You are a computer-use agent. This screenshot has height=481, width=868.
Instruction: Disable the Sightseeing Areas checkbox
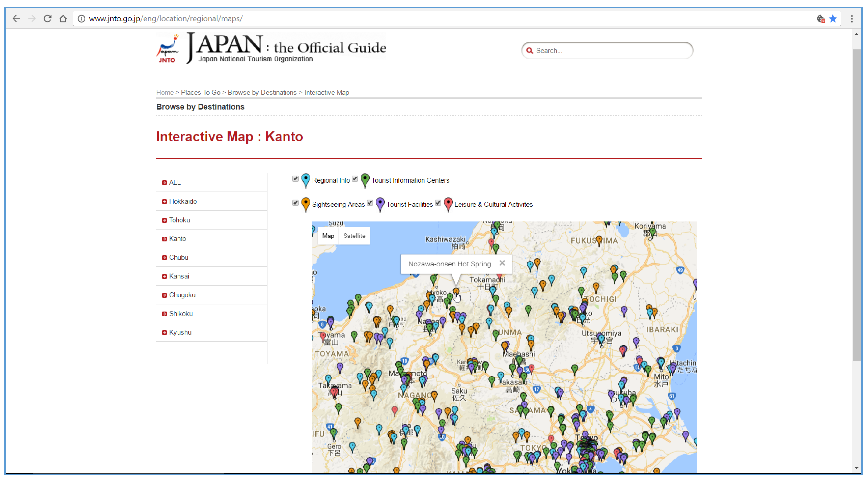pyautogui.click(x=295, y=203)
